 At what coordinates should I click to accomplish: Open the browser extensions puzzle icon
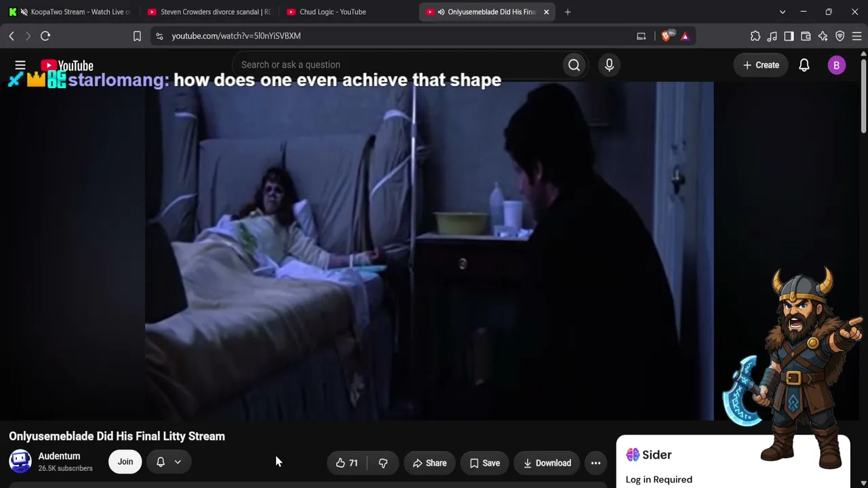coord(755,36)
